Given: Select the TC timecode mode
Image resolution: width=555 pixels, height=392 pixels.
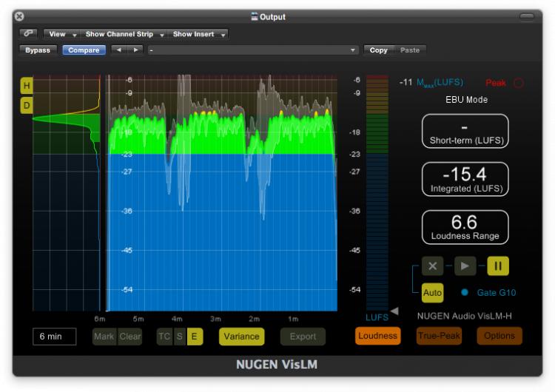Looking at the screenshot, I should tap(164, 336).
